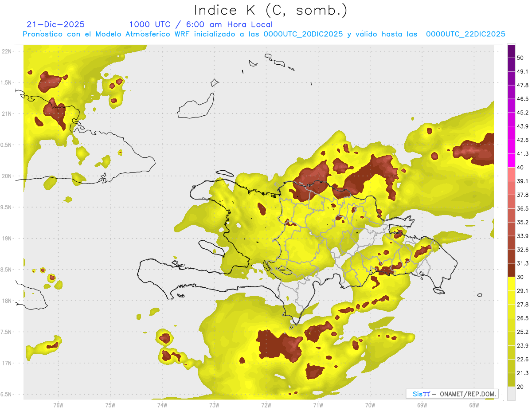Screen dimensions: 532x411
Task: Click "1000 UTC / 6:00 am Hora Local"
Action: [201, 24]
